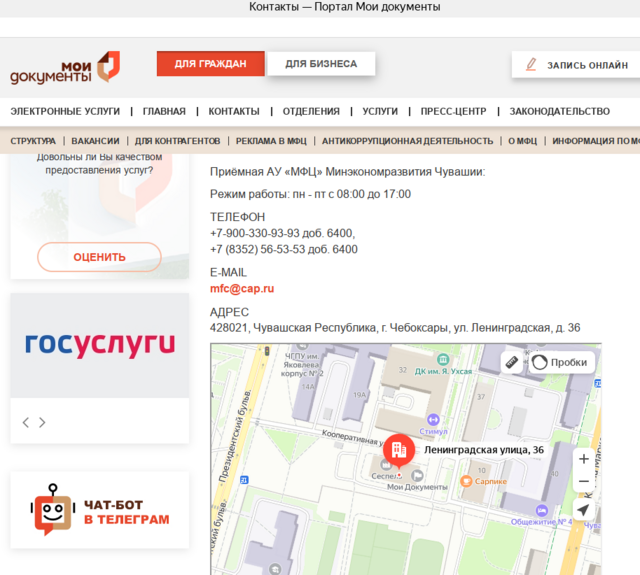The image size is (640, 575).
Task: Open the Законодательство menu item
Action: pos(560,111)
